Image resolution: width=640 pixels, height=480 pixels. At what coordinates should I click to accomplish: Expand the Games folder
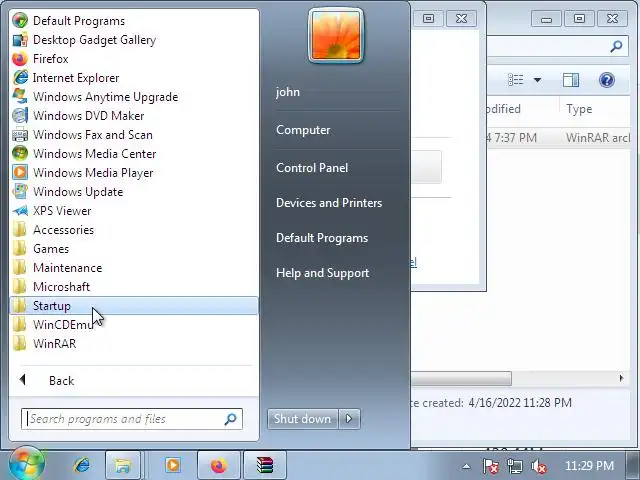pos(51,249)
